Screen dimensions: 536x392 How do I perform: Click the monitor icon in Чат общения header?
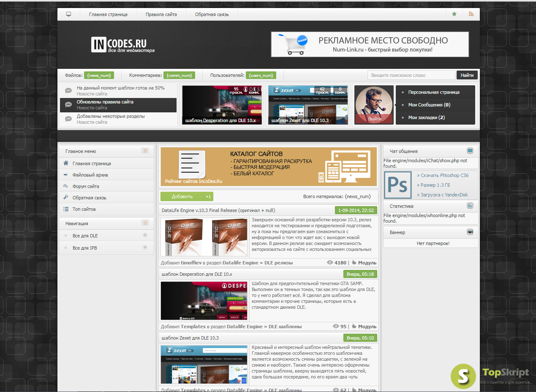[470, 151]
